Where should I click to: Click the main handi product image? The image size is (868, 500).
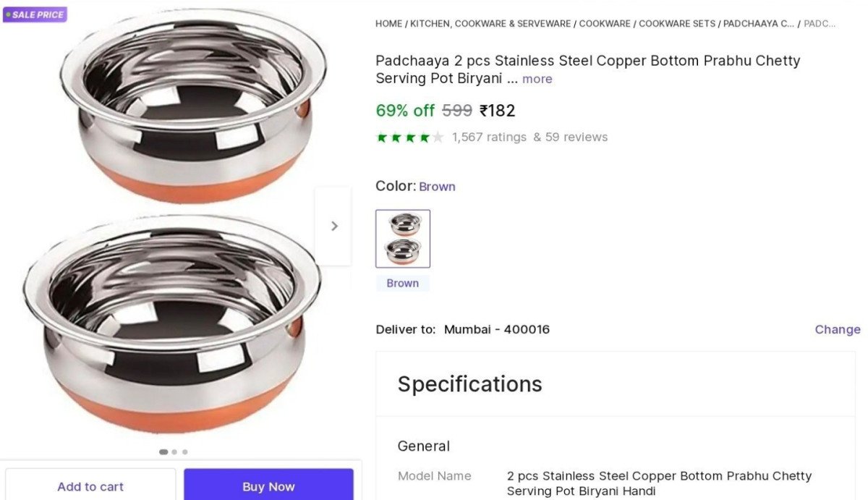click(x=174, y=224)
